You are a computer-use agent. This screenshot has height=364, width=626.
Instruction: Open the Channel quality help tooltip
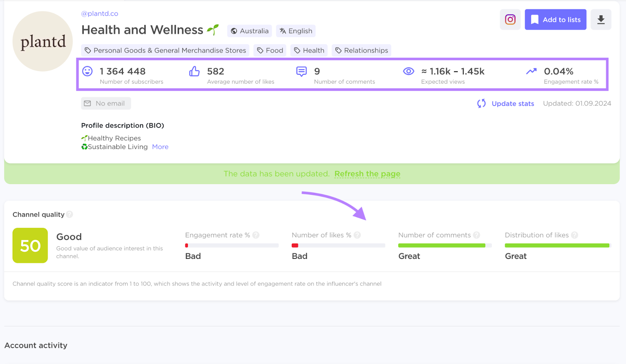pyautogui.click(x=70, y=214)
